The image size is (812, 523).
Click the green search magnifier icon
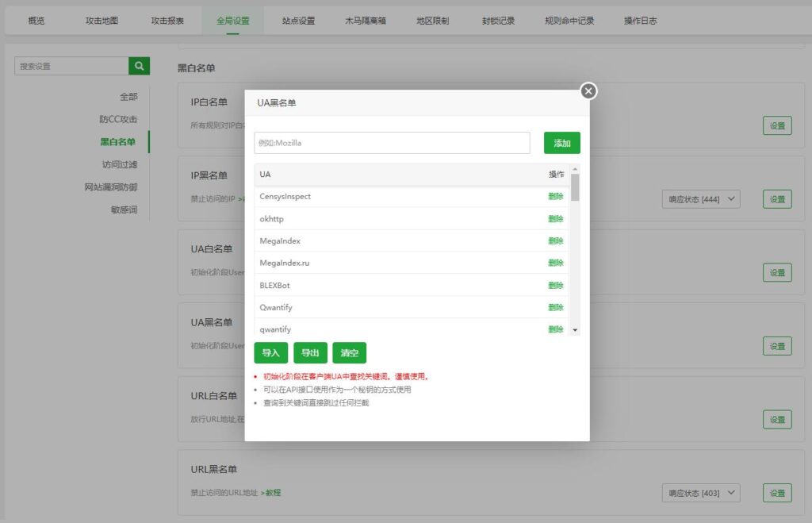tap(139, 66)
